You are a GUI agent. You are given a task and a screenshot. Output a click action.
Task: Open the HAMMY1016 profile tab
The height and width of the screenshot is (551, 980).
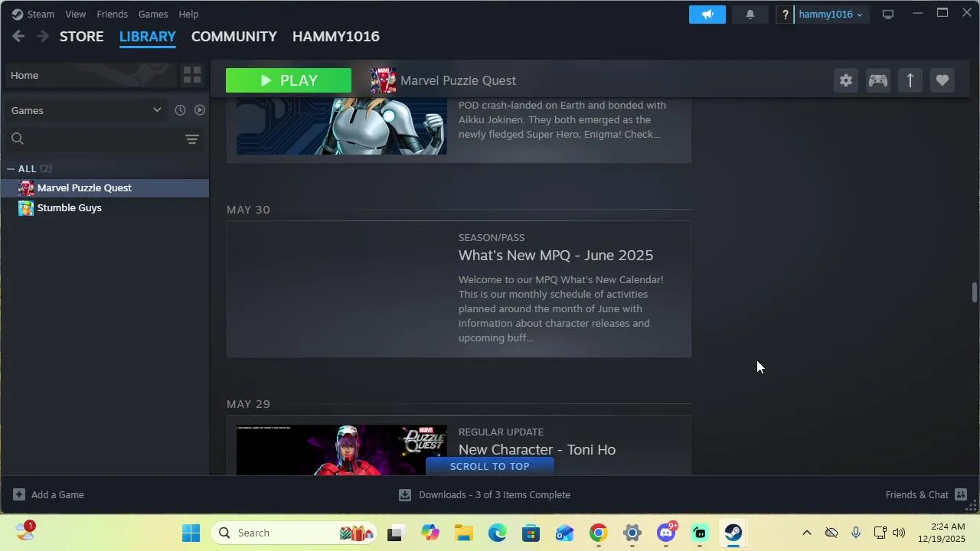pyautogui.click(x=336, y=36)
